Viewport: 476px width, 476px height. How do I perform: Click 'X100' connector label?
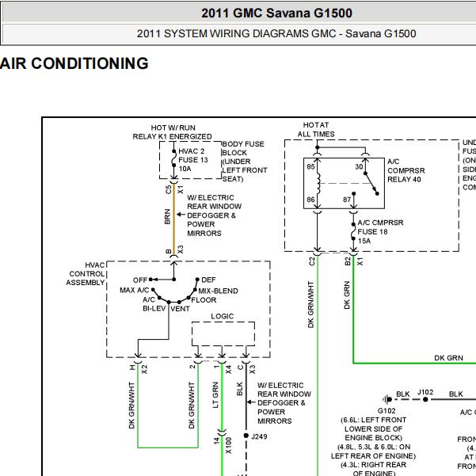coord(229,445)
